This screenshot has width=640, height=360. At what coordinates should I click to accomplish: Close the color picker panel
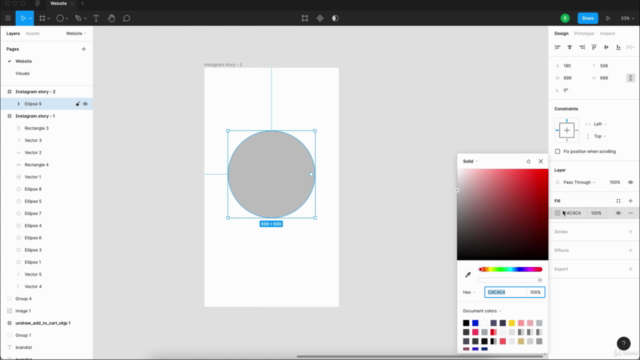(541, 161)
